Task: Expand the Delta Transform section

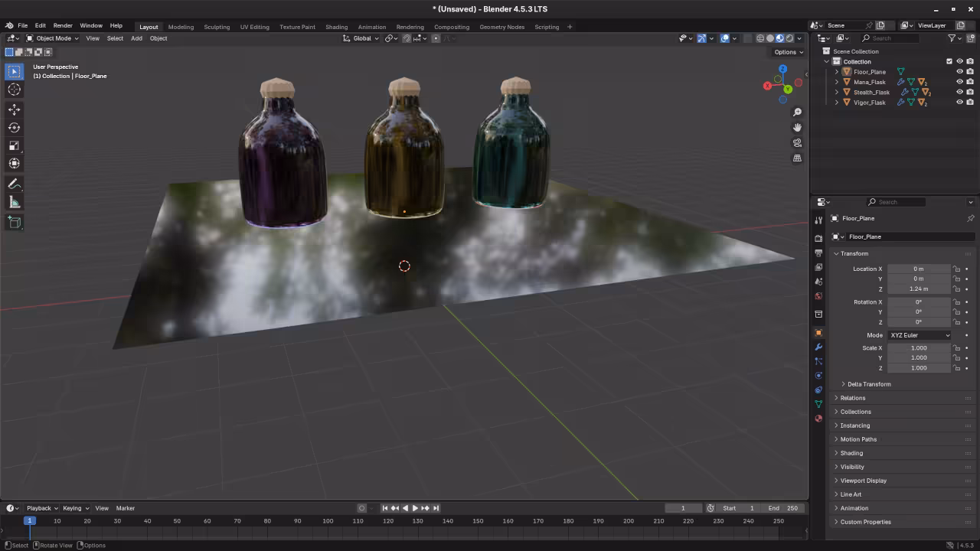Action: pos(869,383)
